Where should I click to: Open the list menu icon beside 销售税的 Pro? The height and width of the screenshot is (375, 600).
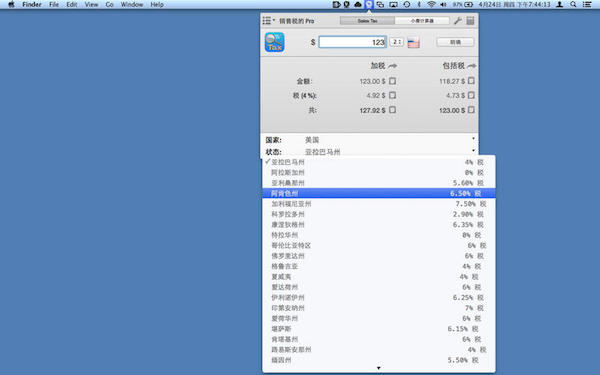[269, 21]
